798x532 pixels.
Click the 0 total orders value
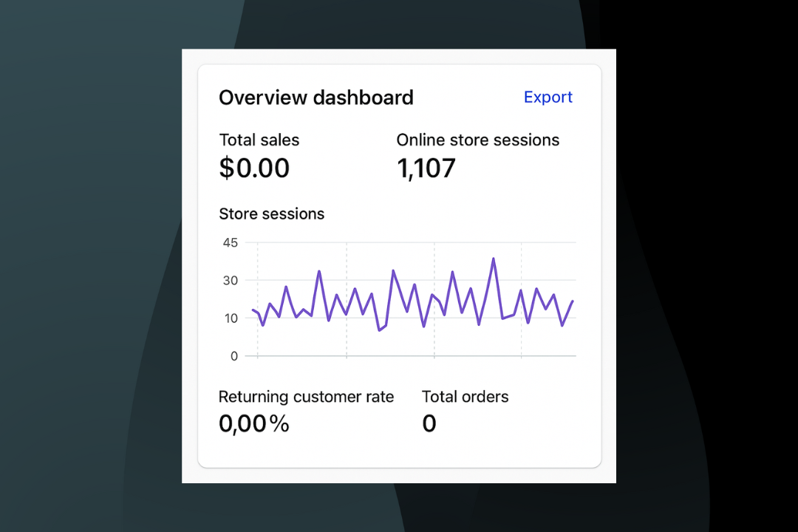coord(429,423)
